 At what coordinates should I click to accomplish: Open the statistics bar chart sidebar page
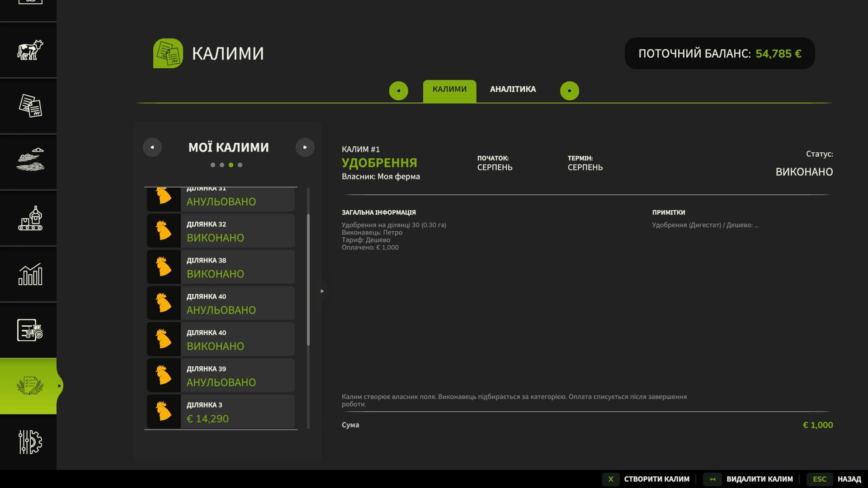30,274
